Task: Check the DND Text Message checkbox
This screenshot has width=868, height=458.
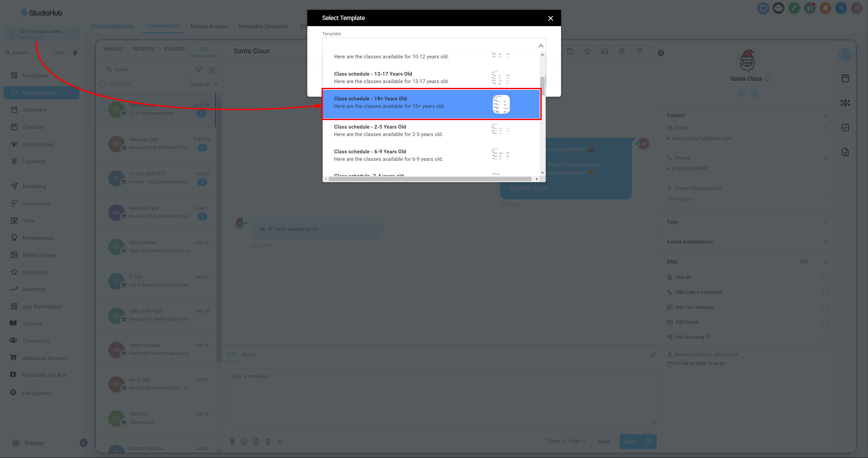Action: click(x=825, y=307)
